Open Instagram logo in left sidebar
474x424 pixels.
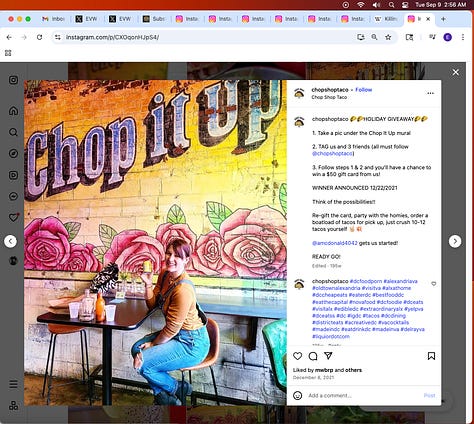[13, 80]
